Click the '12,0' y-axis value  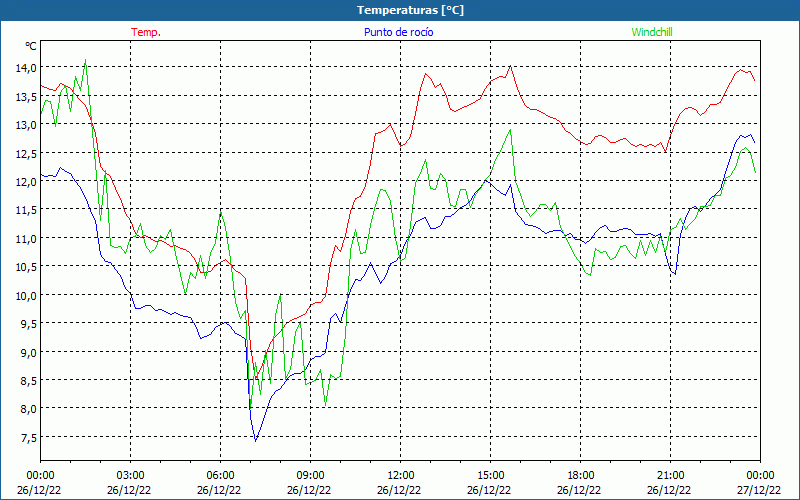(26, 181)
